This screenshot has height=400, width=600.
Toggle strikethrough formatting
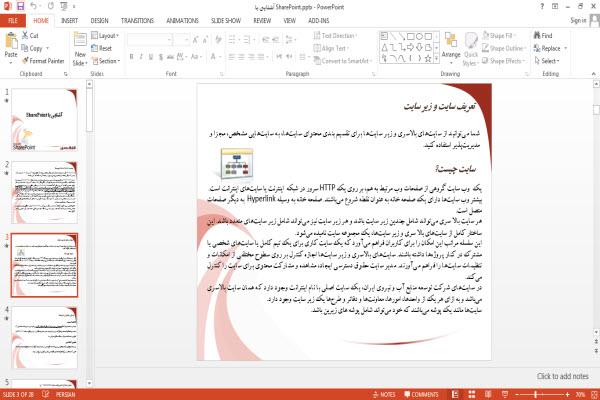coord(170,57)
